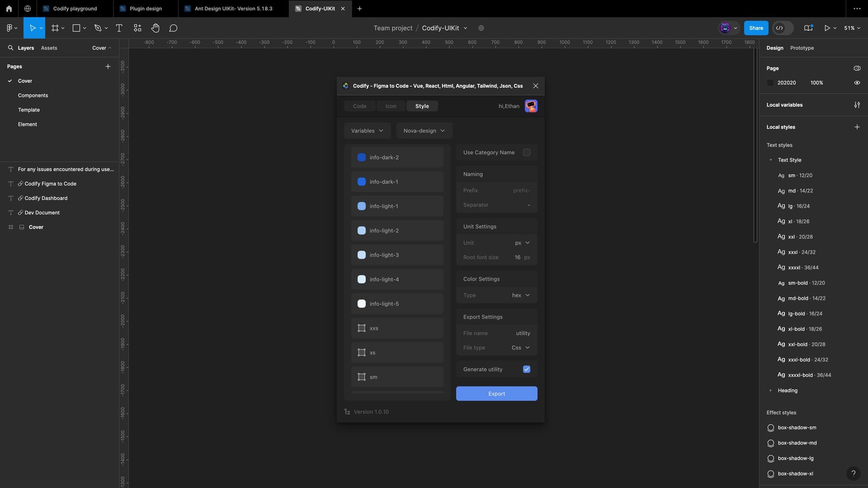Click the Export button

(x=496, y=393)
